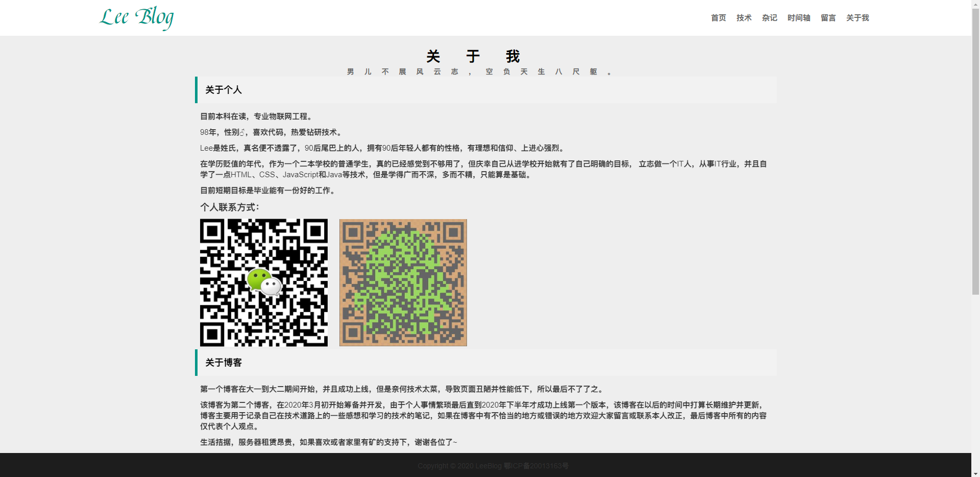Screen dimensions: 980x477
Task: Click the 关于个人 section header
Action: pos(486,90)
